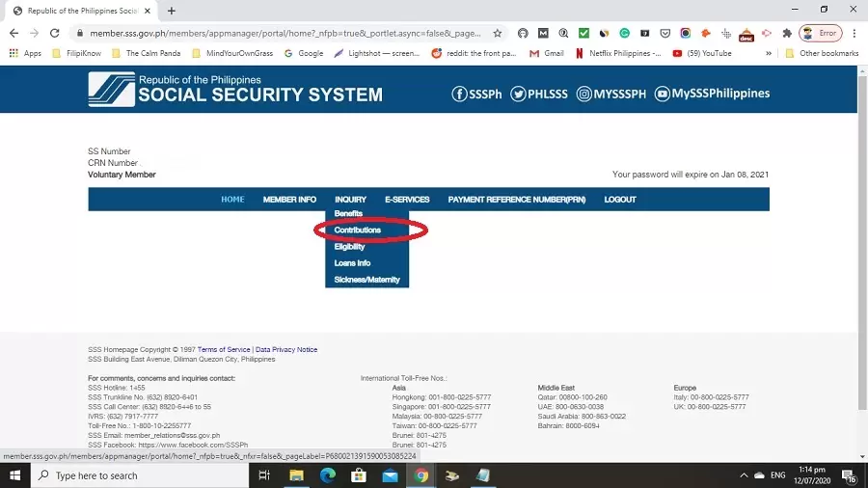Click the ENG language indicator

pos(777,475)
